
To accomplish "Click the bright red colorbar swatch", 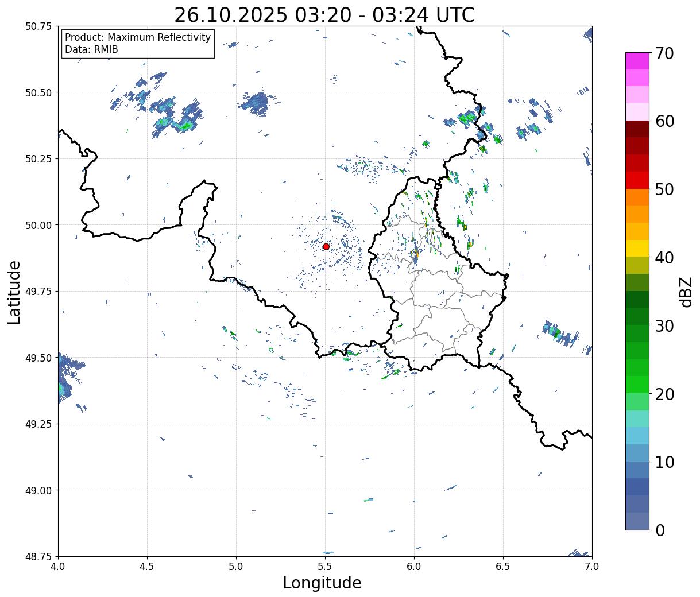I will pyautogui.click(x=637, y=180).
